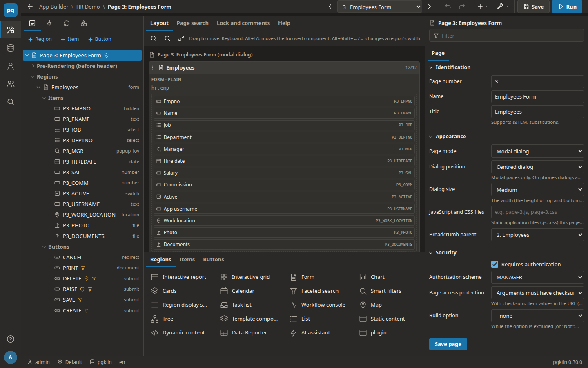588x368 pixels.
Task: Switch to the Buttons gallery tab
Action: tap(214, 260)
